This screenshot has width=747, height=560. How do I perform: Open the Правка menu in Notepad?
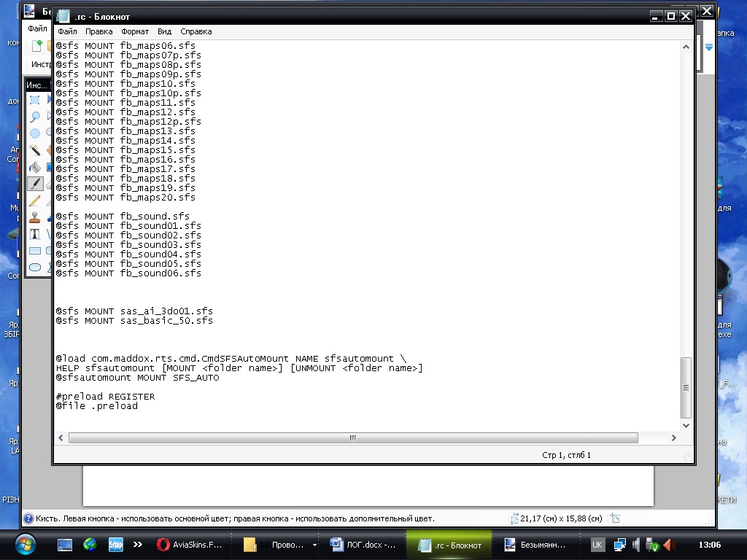coord(98,31)
